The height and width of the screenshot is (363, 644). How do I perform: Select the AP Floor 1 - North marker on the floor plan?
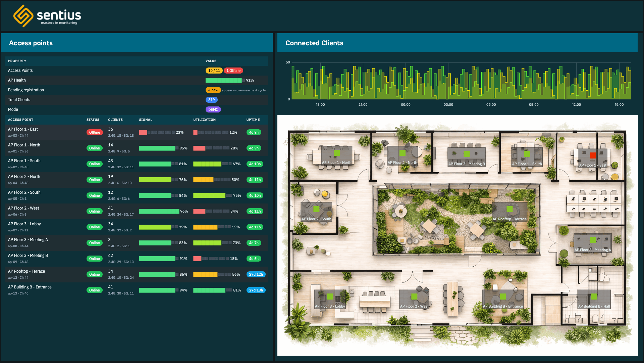pos(336,152)
